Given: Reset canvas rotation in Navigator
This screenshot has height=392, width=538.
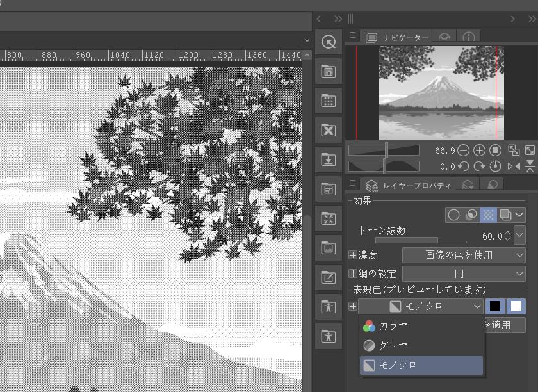Looking at the screenshot, I should 495,167.
